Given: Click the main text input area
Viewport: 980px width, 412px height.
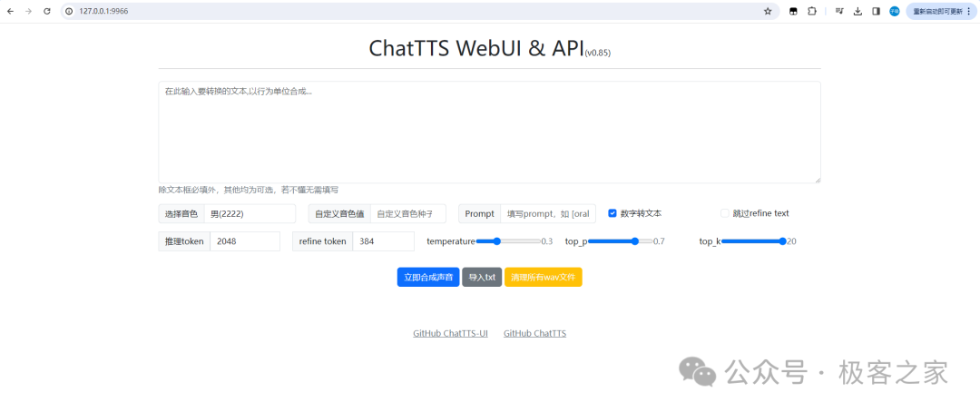Looking at the screenshot, I should (x=489, y=132).
